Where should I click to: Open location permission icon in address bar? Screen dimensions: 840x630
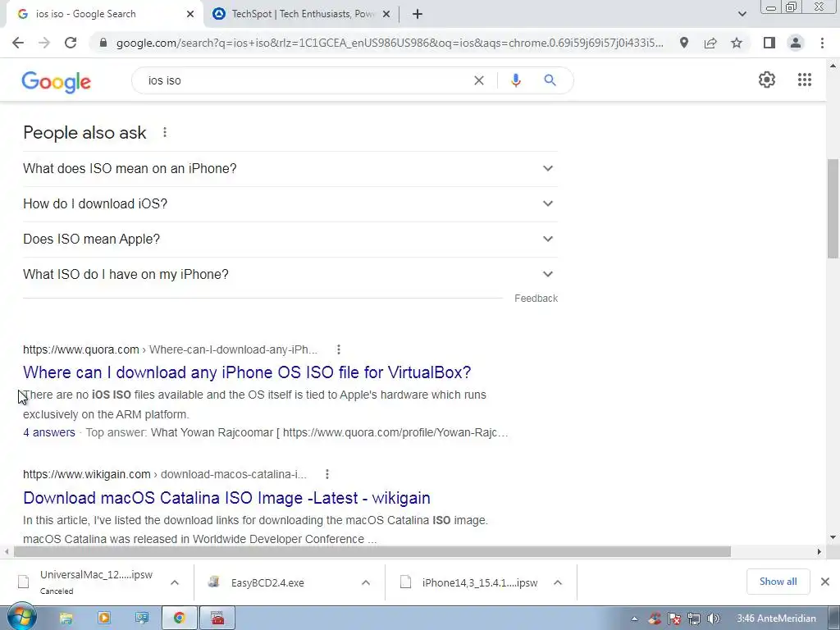point(684,43)
